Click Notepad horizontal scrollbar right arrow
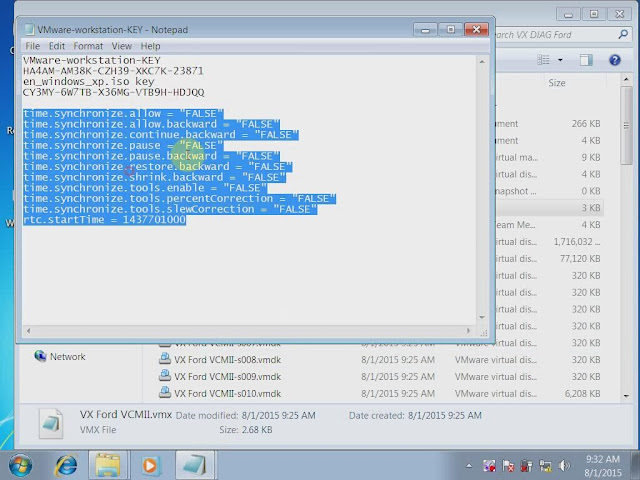This screenshot has width=640, height=480. tap(469, 331)
